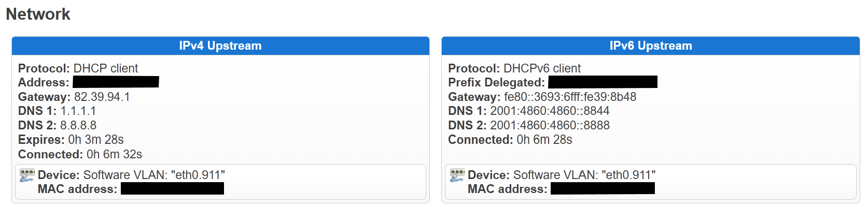Click the IPv4 Upstream VLAN device icon
The width and height of the screenshot is (868, 207).
tap(26, 175)
